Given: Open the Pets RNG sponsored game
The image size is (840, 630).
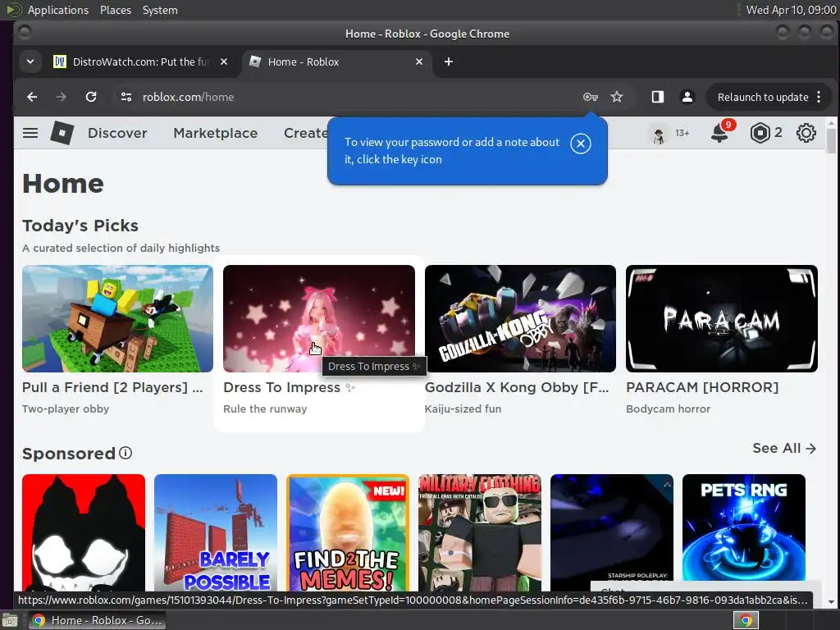Looking at the screenshot, I should coord(743,527).
